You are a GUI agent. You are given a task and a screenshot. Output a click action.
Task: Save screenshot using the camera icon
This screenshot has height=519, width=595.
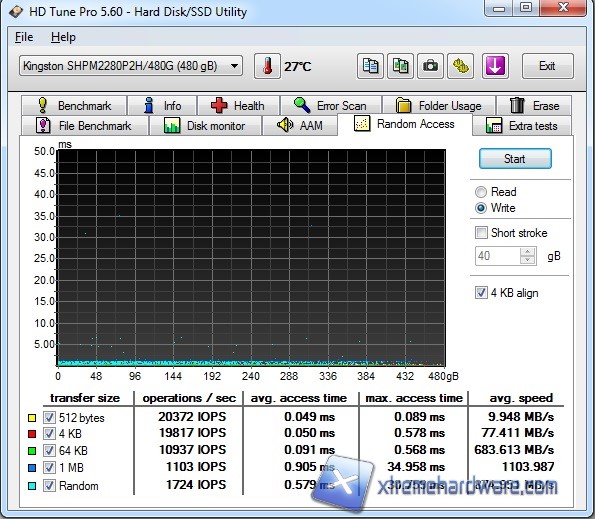click(430, 66)
